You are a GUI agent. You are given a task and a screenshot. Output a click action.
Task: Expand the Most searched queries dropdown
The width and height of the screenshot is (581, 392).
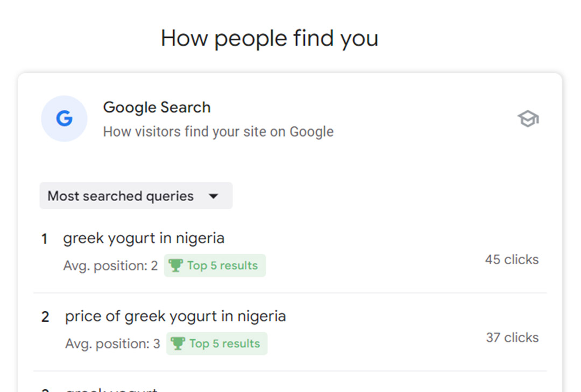136,196
